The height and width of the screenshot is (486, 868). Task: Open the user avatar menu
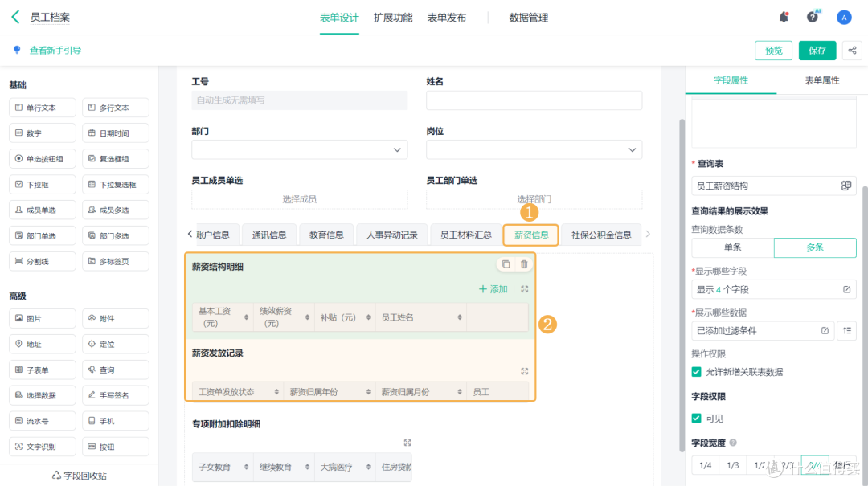844,18
